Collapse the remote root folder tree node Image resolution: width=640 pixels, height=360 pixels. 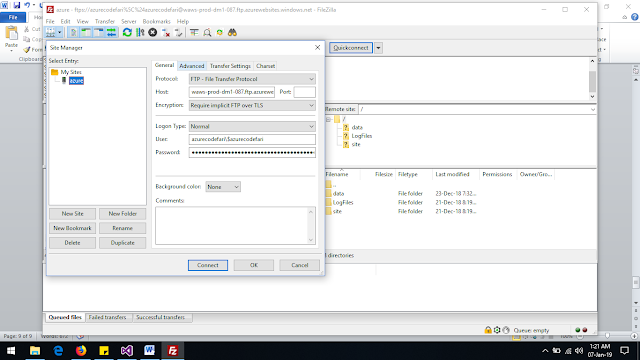[x=329, y=119]
